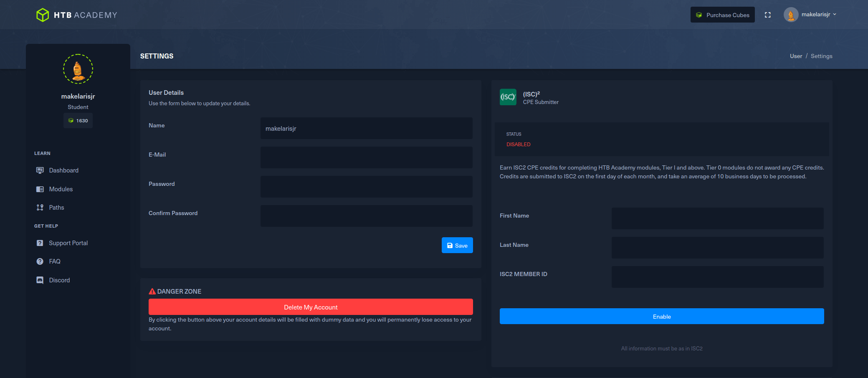Click the First Name input field
868x378 pixels.
point(717,218)
